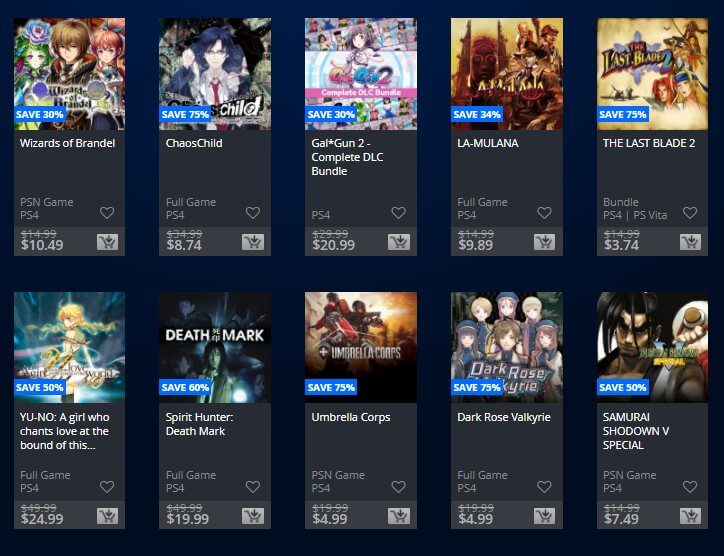This screenshot has width=724, height=556.
Task: Toggle wishlist heart for Dark Rose Valkyrie
Action: [544, 486]
